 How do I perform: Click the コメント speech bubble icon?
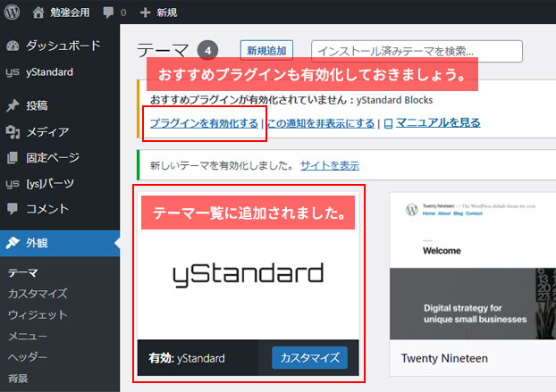click(13, 209)
